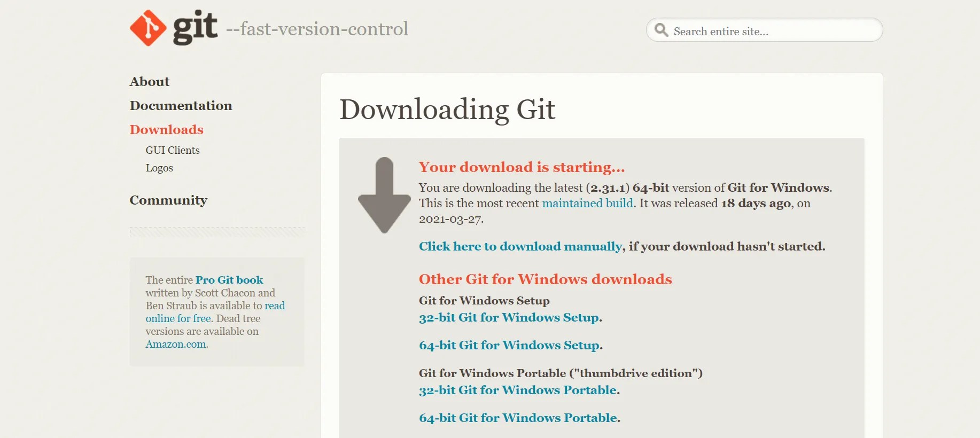Click the 'read online for free' link
This screenshot has width=980, height=438.
(x=215, y=312)
